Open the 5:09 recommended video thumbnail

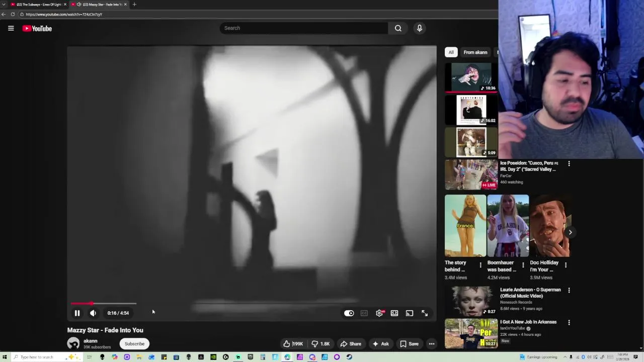pos(471,142)
